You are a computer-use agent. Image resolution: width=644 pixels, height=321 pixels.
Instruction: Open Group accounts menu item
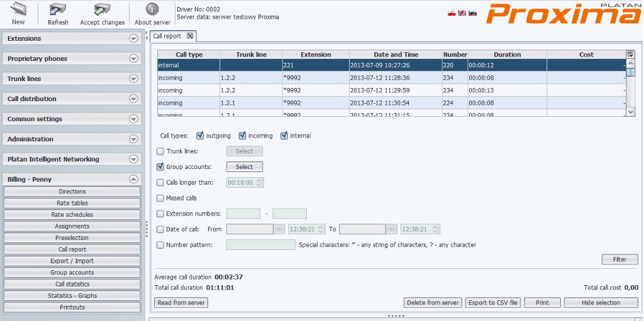[72, 272]
